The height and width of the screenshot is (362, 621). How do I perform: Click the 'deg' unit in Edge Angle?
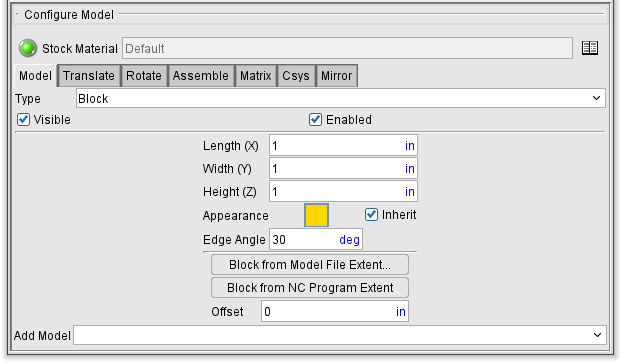pos(349,240)
